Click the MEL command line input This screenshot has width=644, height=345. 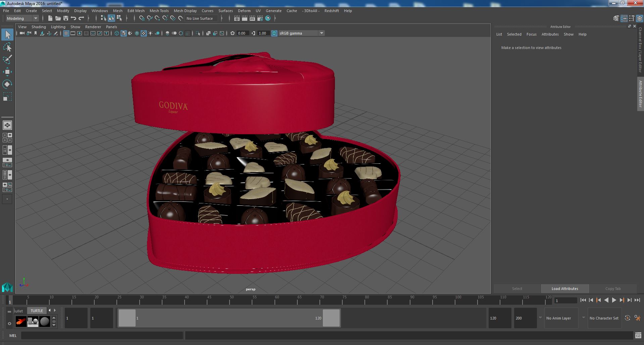point(102,335)
